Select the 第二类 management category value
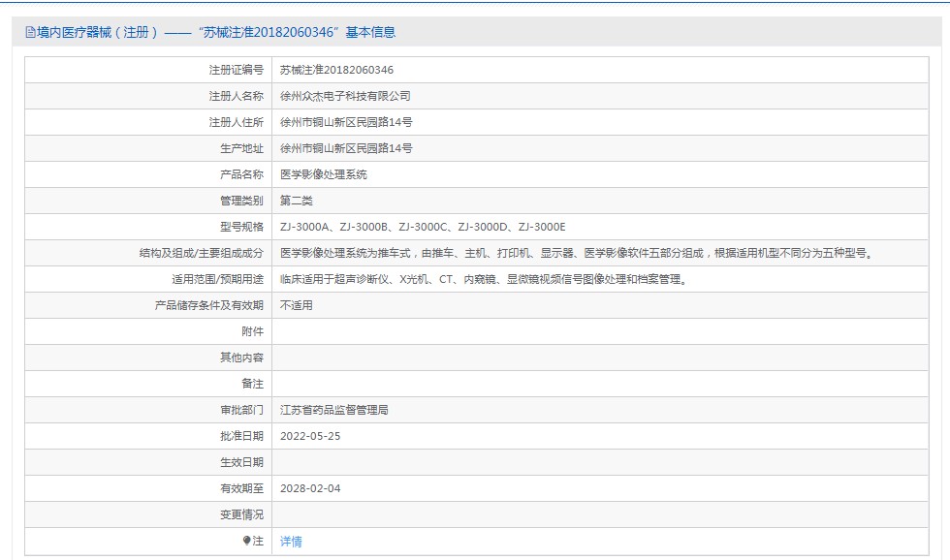 click(297, 201)
